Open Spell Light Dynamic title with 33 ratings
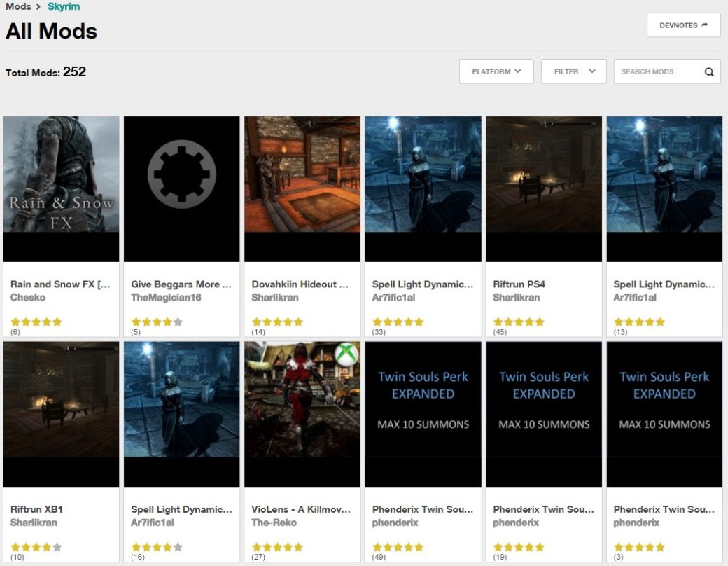This screenshot has width=728, height=566. (x=423, y=284)
